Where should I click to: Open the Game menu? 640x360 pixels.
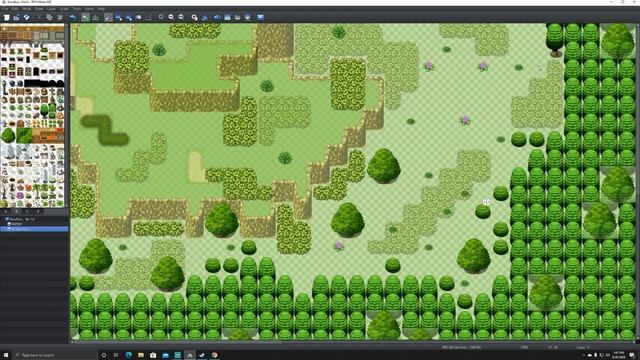[89, 9]
